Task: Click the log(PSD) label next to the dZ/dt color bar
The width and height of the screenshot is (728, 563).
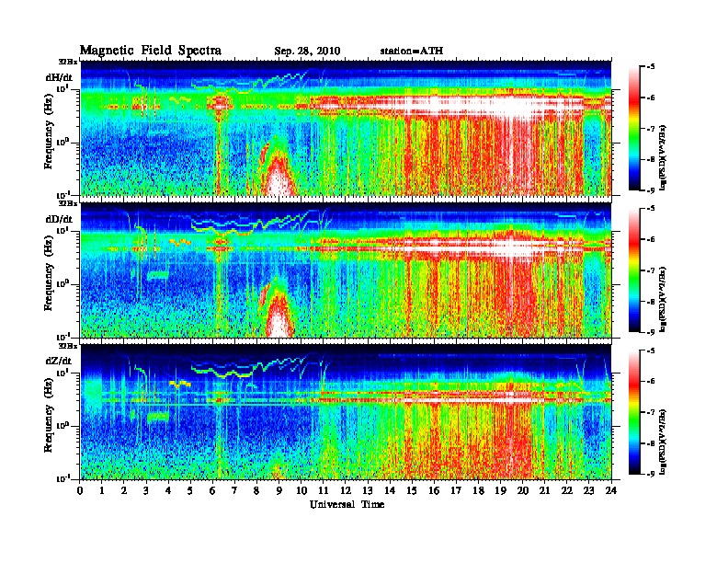Action: point(665,442)
